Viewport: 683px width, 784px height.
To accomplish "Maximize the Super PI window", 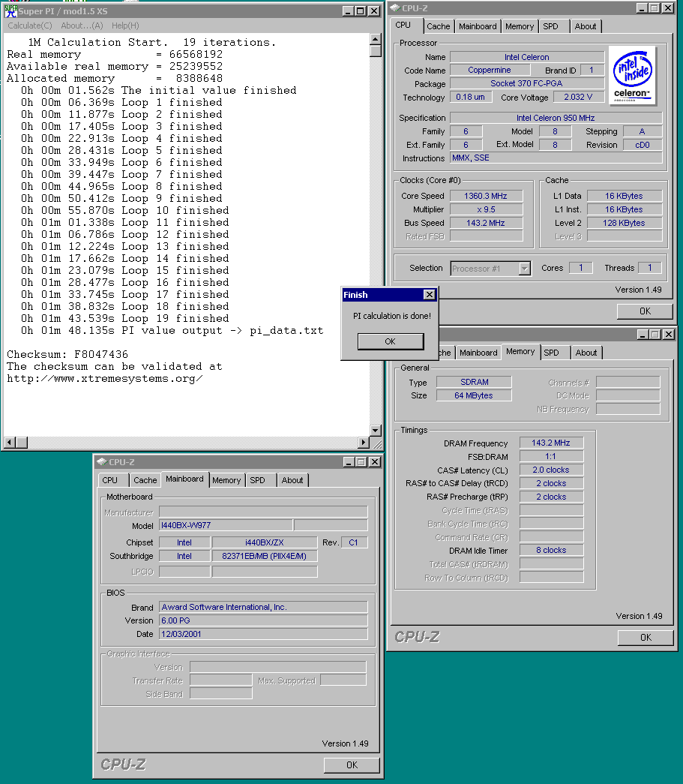I will pyautogui.click(x=360, y=11).
